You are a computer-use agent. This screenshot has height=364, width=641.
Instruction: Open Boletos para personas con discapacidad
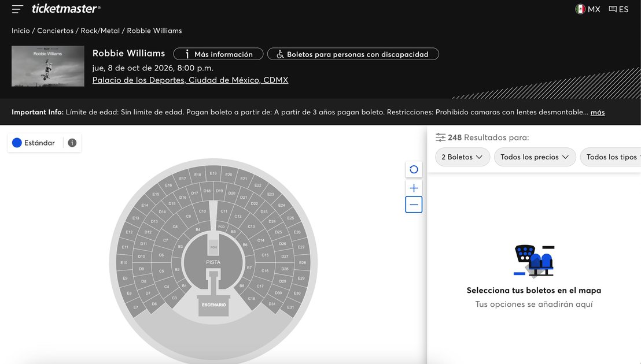353,54
